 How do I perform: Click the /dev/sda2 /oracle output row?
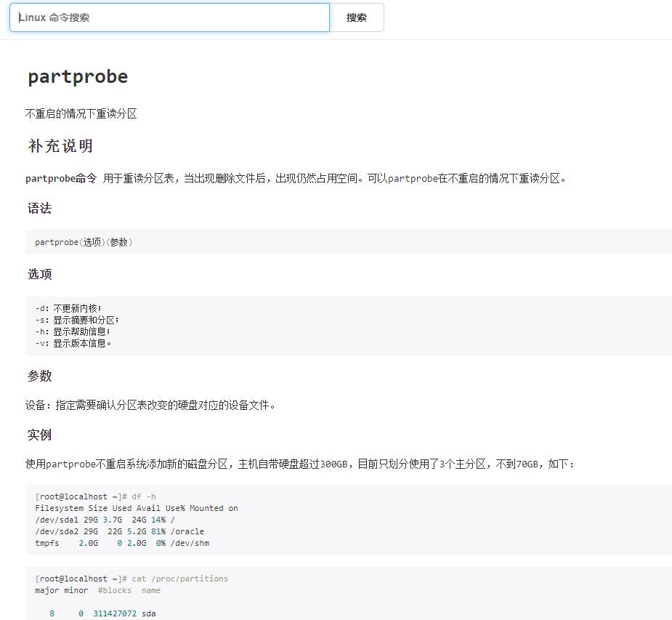[119, 531]
